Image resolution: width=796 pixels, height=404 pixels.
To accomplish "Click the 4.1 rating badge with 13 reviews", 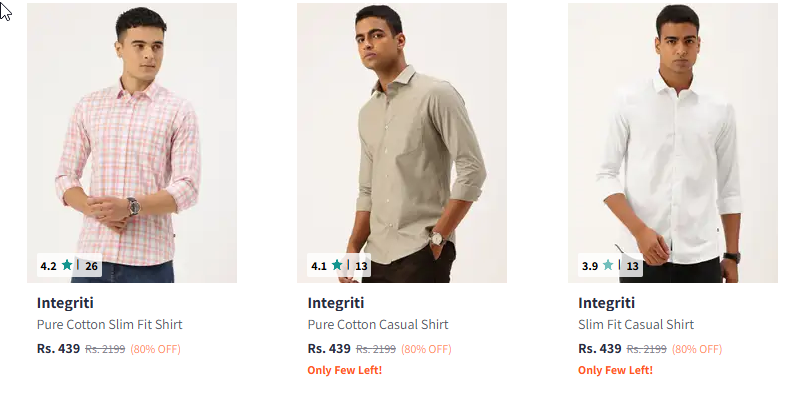I will (x=340, y=266).
